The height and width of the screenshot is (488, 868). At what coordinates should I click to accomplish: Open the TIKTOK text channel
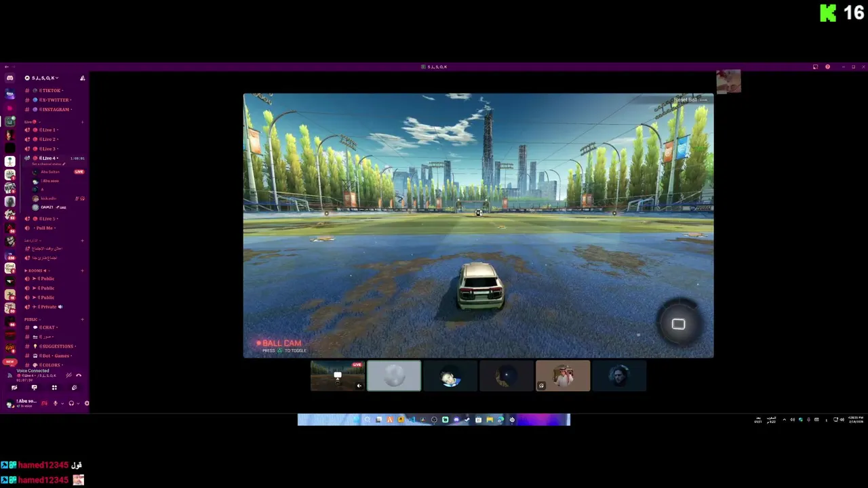point(54,90)
